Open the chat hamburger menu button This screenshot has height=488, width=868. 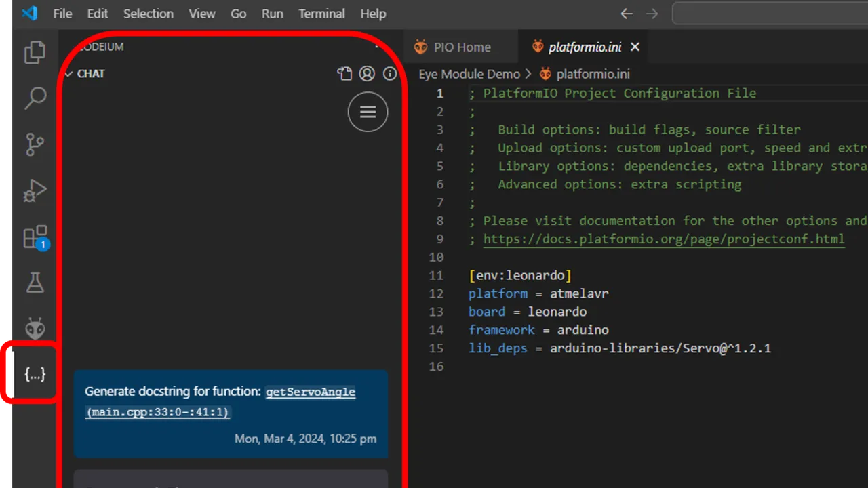pyautogui.click(x=368, y=112)
